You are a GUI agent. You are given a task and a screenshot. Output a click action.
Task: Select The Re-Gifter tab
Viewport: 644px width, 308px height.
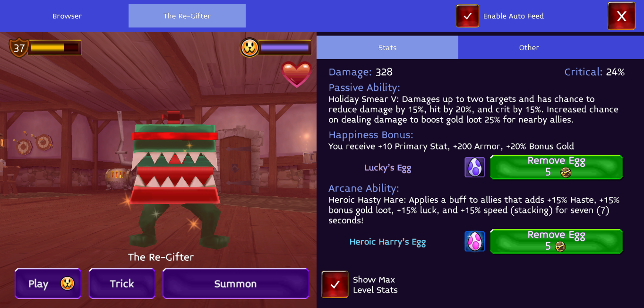(x=187, y=16)
